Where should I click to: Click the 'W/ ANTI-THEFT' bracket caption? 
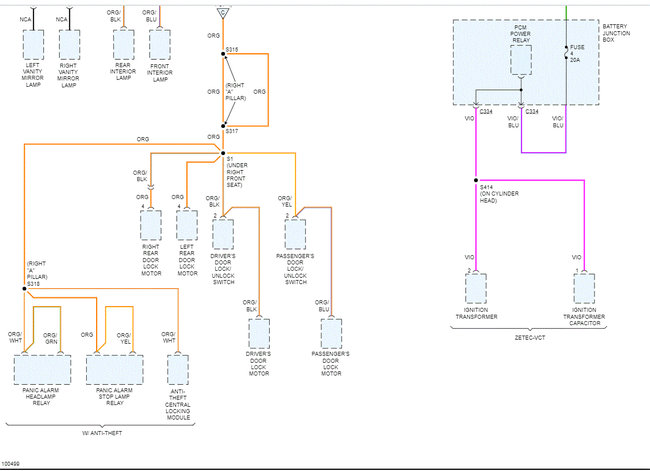[102, 433]
